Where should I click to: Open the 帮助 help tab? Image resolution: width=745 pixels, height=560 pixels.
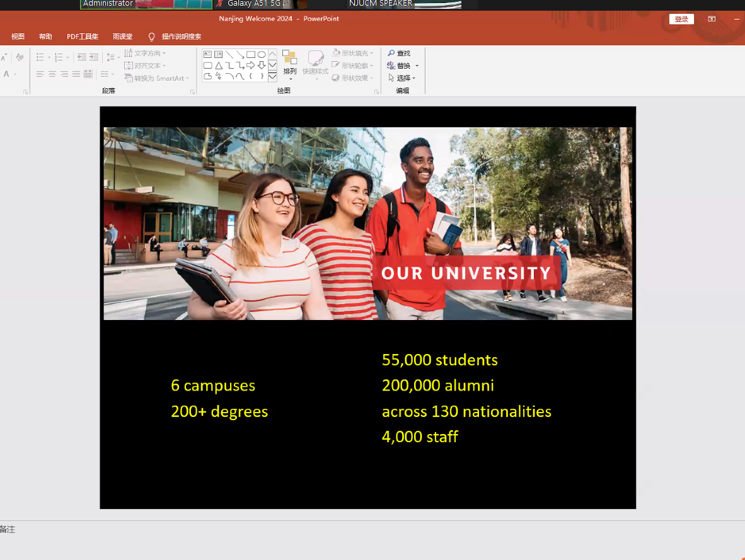[45, 37]
